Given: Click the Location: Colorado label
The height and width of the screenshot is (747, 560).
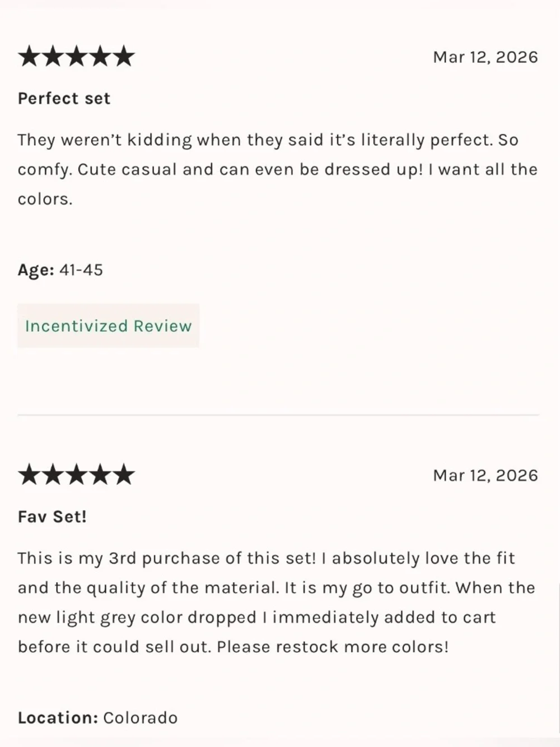Looking at the screenshot, I should click(97, 717).
